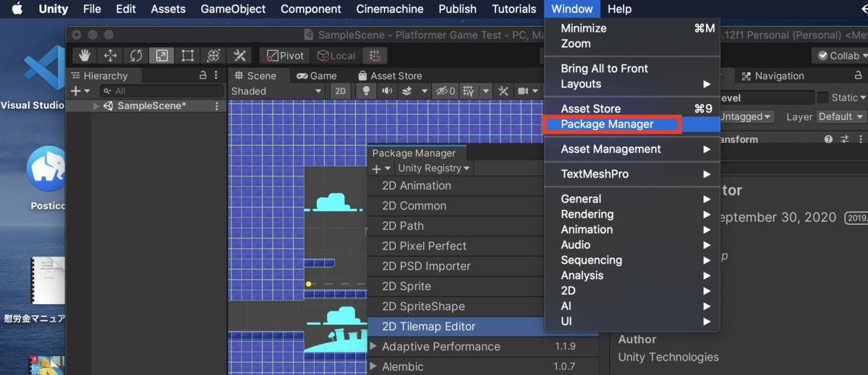Open the Layer Default dropdown
Viewport: 868px width, 375px height.
(x=841, y=116)
